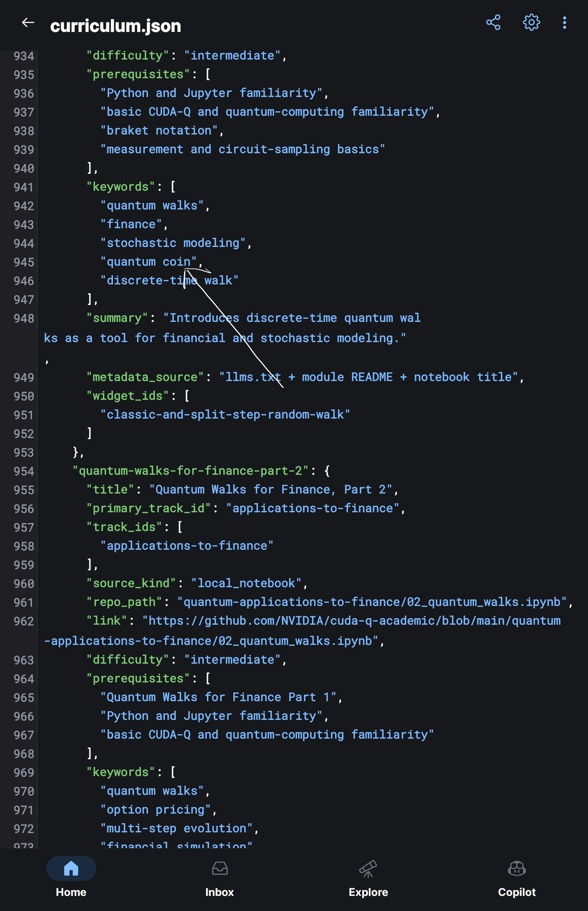Click the "metadata_source" key

pos(145,377)
